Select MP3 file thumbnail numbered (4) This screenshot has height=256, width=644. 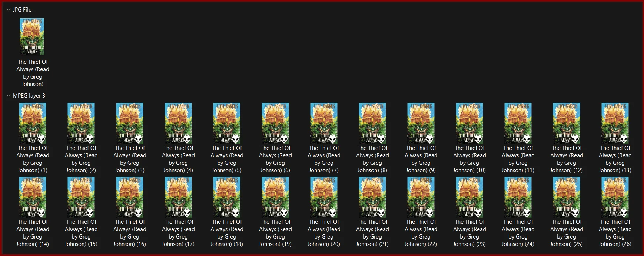coord(178,124)
